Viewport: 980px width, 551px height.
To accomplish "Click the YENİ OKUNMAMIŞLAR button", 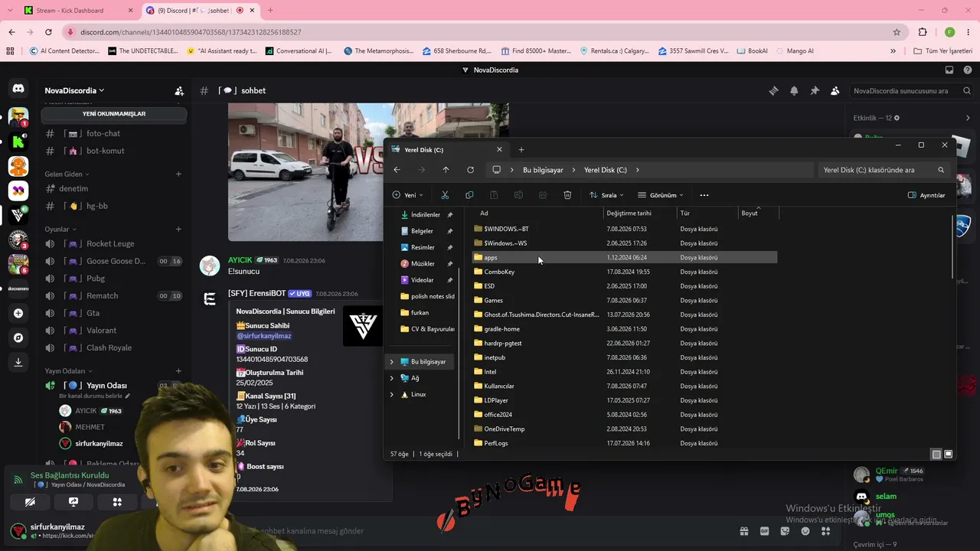I will tap(114, 114).
